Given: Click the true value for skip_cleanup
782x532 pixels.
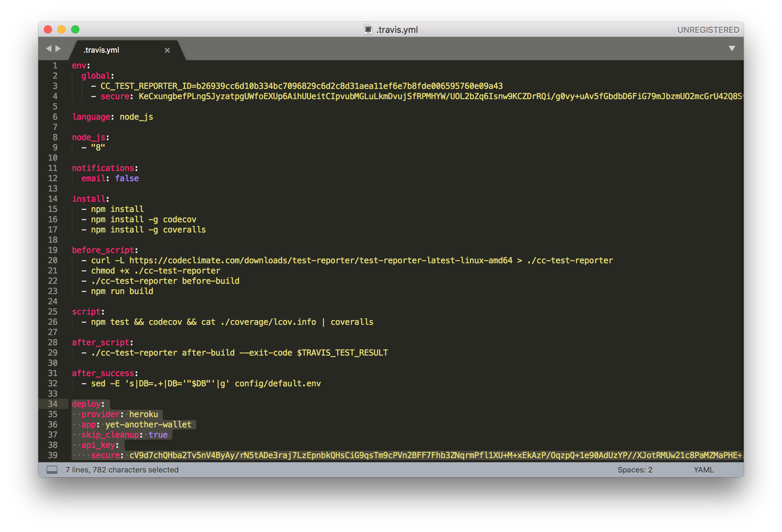Looking at the screenshot, I should pos(158,435).
